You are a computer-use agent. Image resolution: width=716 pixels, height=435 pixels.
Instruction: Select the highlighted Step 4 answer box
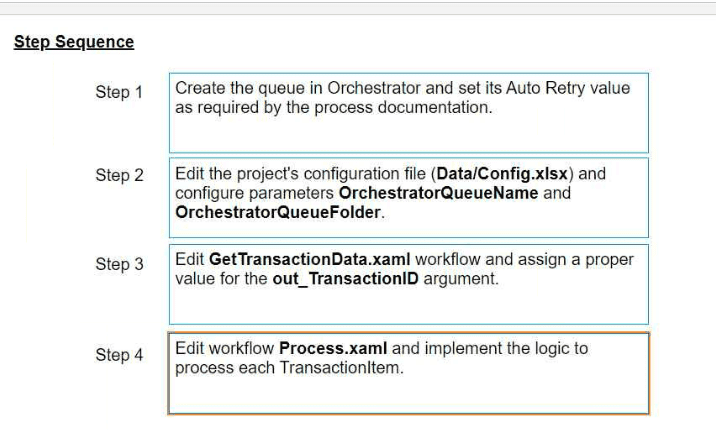pyautogui.click(x=409, y=373)
